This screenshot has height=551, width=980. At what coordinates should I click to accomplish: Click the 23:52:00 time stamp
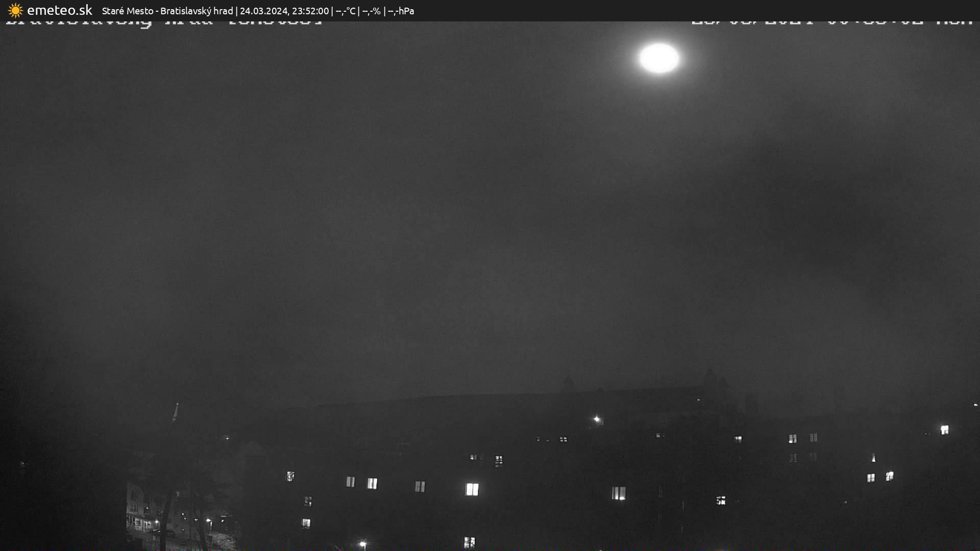[x=310, y=11]
